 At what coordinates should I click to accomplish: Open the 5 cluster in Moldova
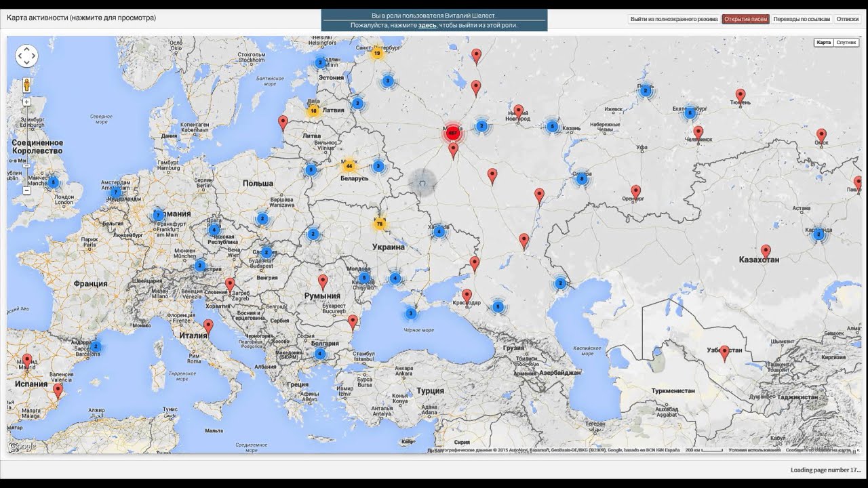364,277
